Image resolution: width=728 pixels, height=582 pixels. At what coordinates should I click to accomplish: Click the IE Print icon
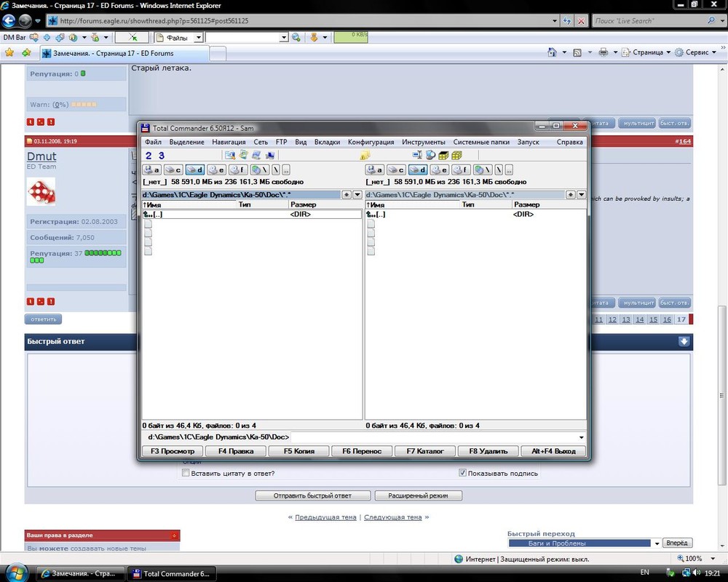coord(603,52)
